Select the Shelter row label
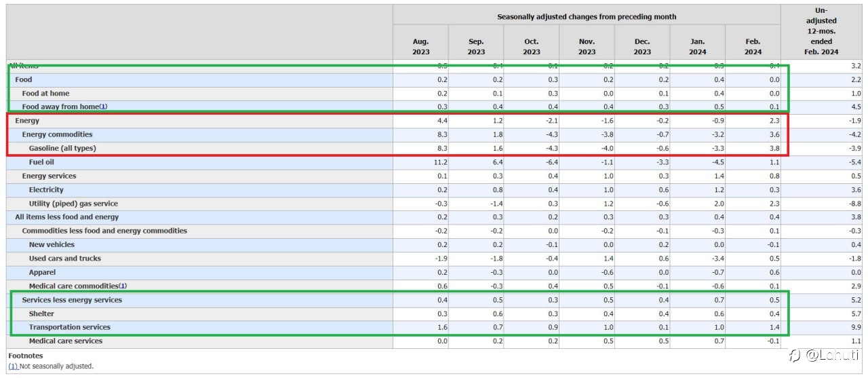The height and width of the screenshot is (378, 868). [x=41, y=314]
